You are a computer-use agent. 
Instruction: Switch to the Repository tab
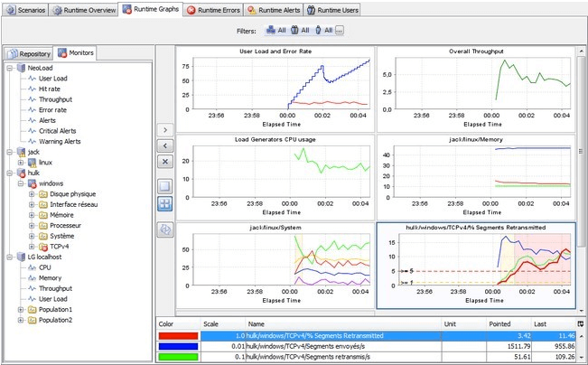pos(28,53)
